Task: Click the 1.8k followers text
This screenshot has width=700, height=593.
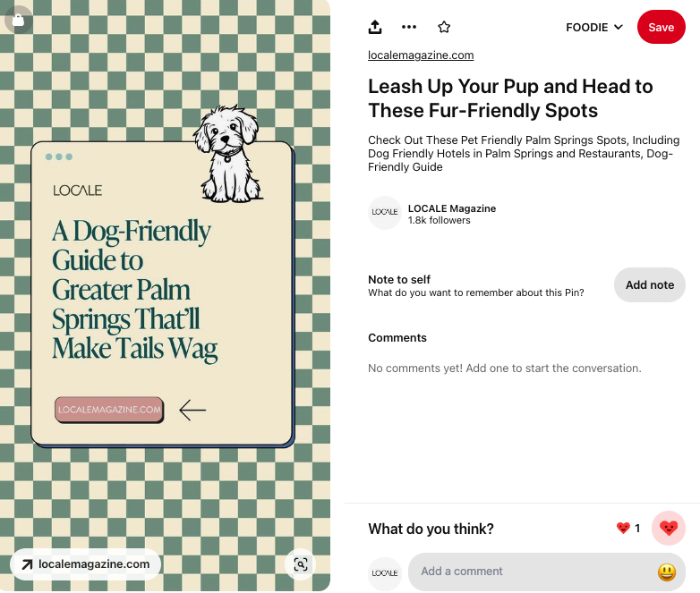Action: click(439, 220)
